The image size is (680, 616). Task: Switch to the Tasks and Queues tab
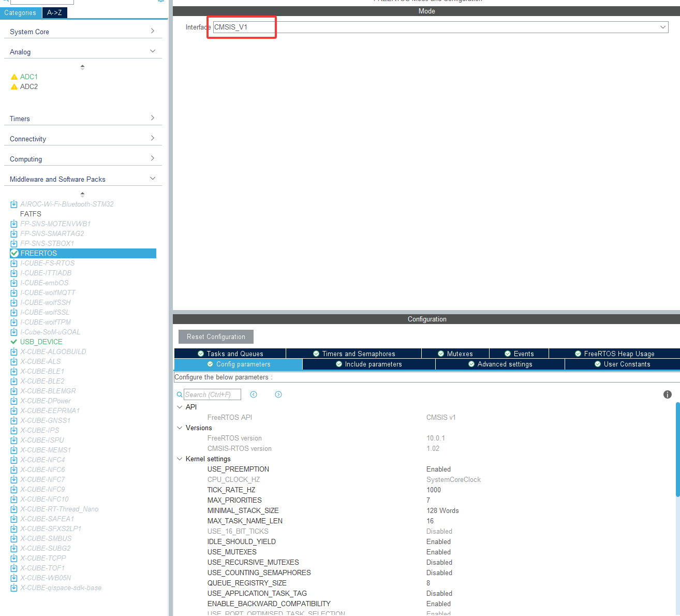click(230, 354)
